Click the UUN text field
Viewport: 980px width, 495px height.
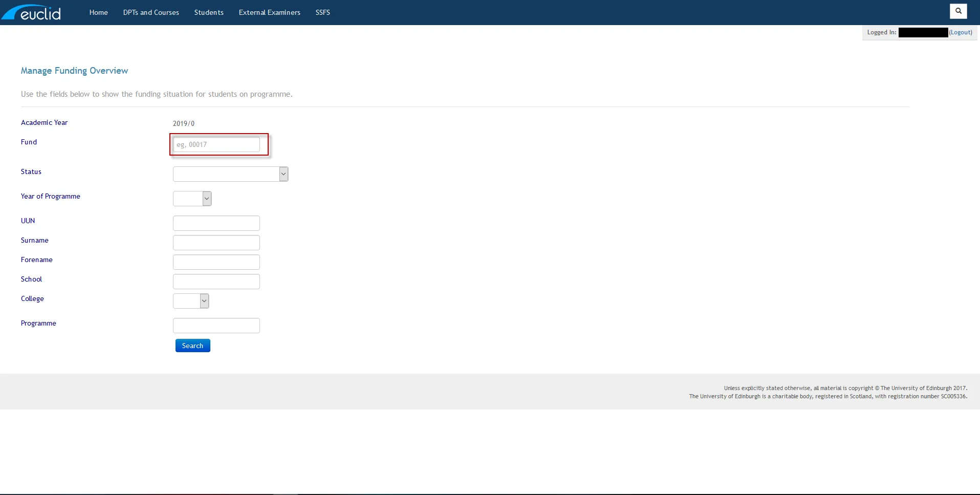click(216, 223)
